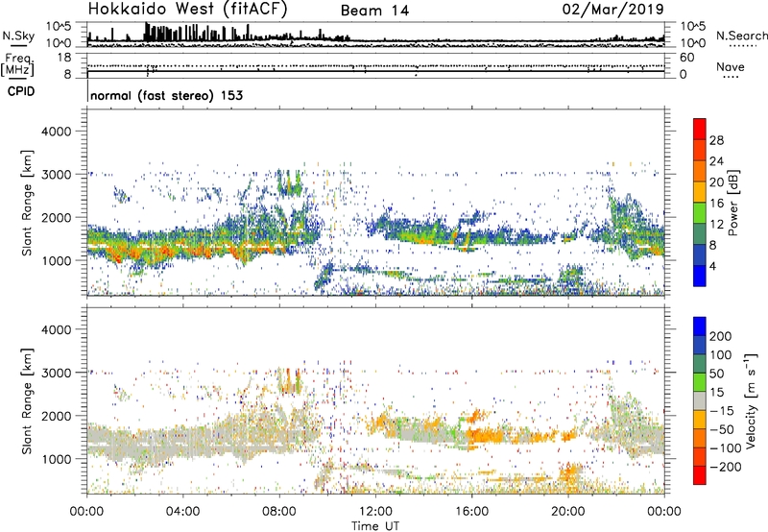Click the 'Nave' legend label
The image size is (768, 532).
pyautogui.click(x=731, y=66)
